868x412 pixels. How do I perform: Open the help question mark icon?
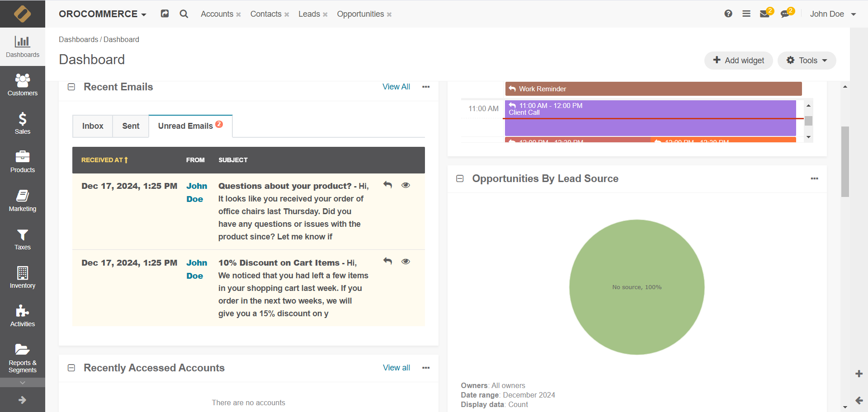[x=728, y=14]
